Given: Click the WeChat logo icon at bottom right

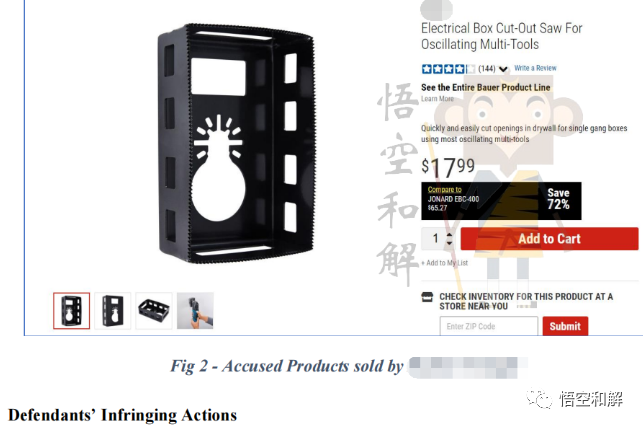Looking at the screenshot, I should [540, 398].
